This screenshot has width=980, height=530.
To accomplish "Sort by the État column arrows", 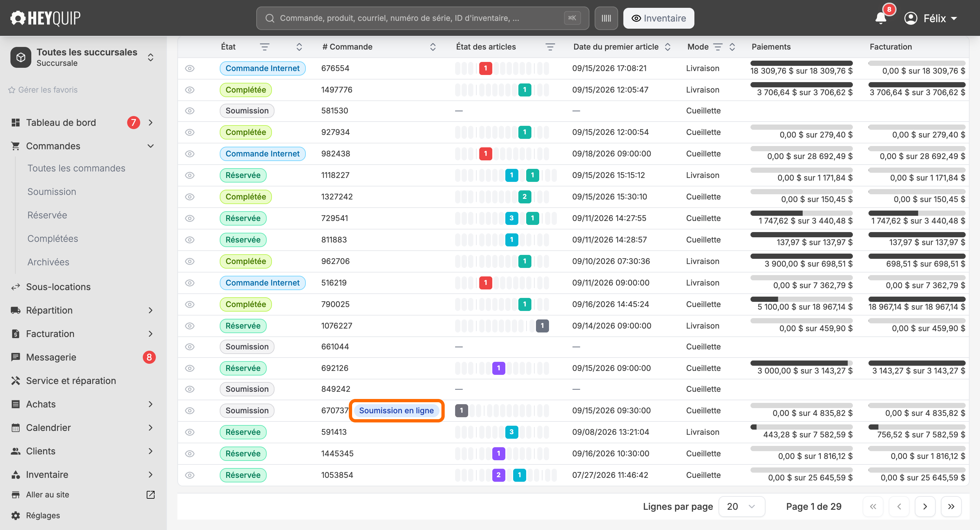I will [x=299, y=47].
